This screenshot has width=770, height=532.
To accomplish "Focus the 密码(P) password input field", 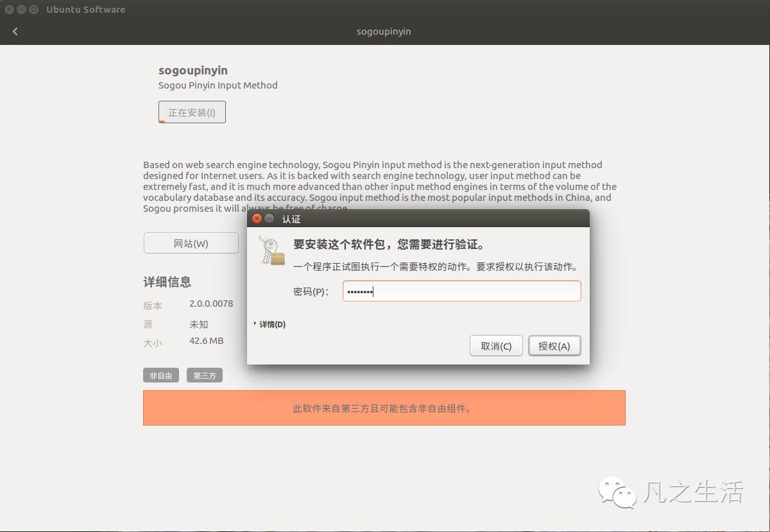I will [x=461, y=291].
